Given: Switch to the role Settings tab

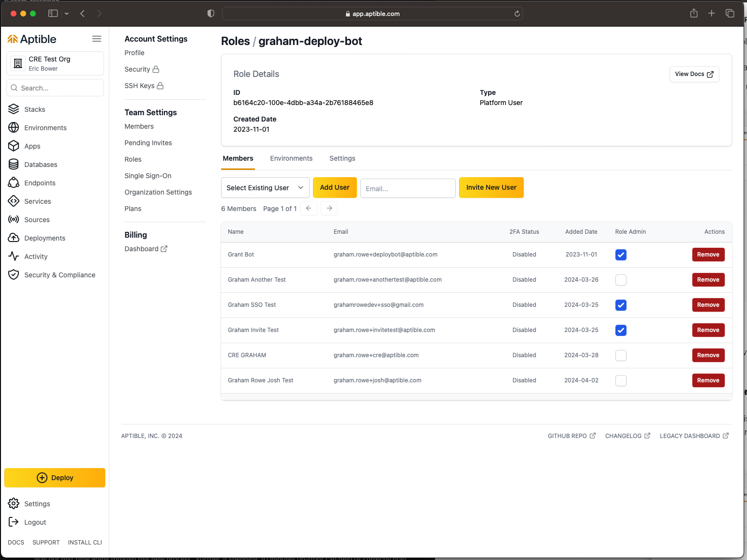Looking at the screenshot, I should [343, 158].
